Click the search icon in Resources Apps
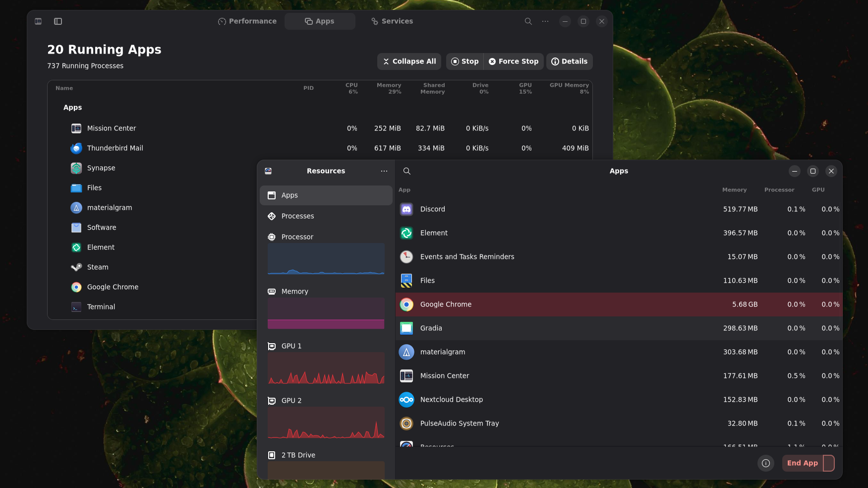Viewport: 868px width, 488px height. (x=406, y=171)
